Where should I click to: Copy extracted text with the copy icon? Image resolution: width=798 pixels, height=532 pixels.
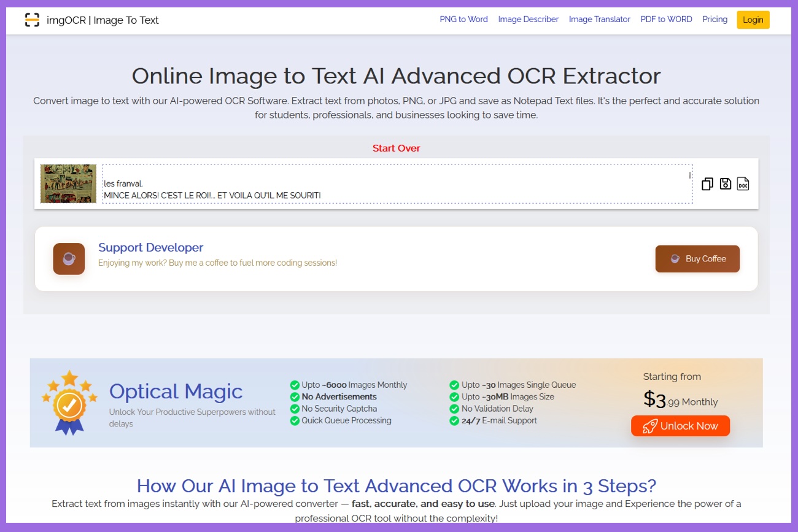pyautogui.click(x=707, y=184)
